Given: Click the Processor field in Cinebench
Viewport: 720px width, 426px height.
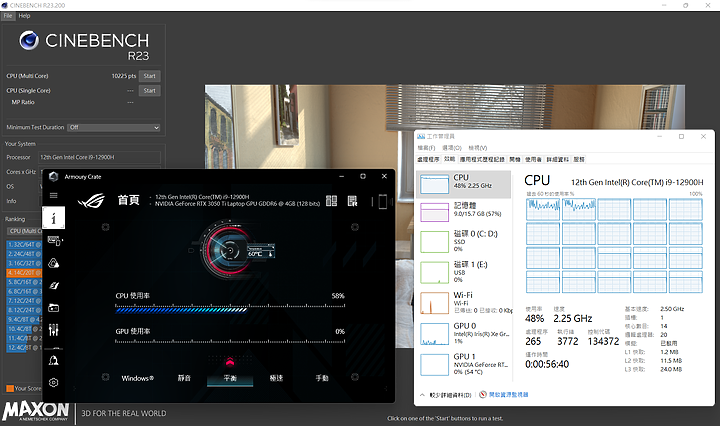Looking at the screenshot, I should 99,157.
